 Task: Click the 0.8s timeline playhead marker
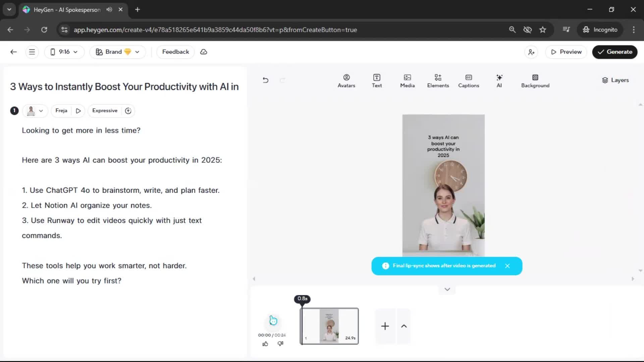tap(302, 299)
